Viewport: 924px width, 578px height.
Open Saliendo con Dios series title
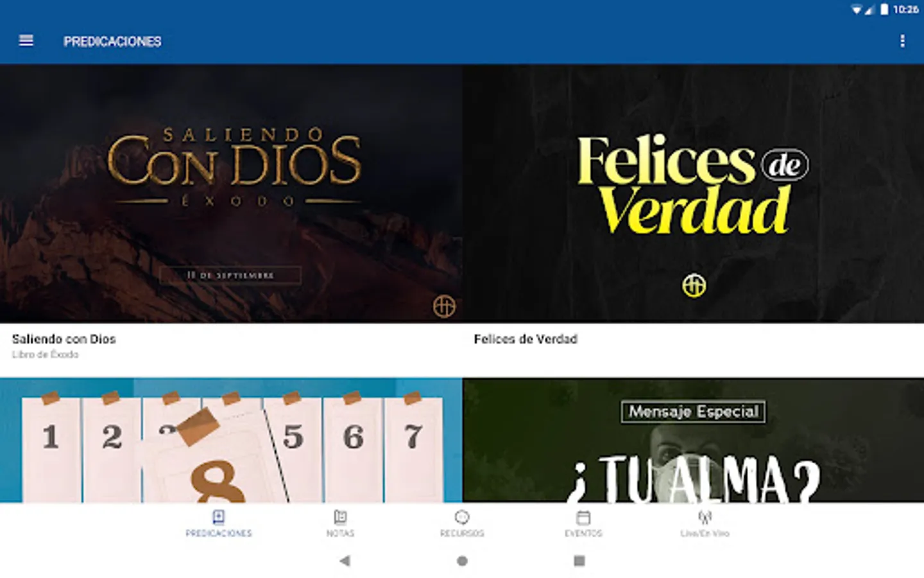tap(64, 339)
